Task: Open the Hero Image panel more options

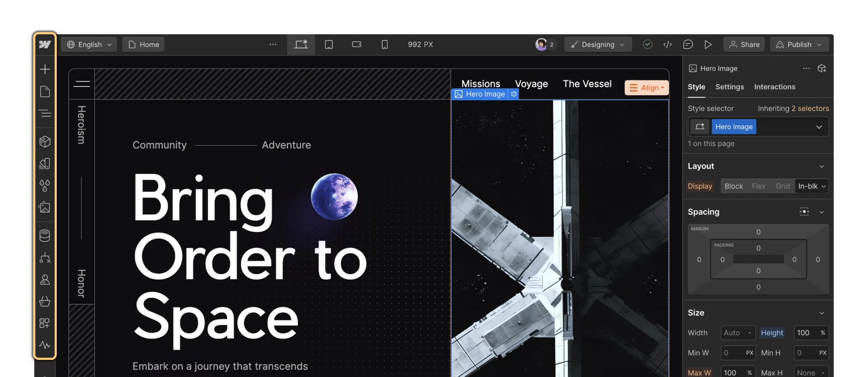Action: pos(806,68)
